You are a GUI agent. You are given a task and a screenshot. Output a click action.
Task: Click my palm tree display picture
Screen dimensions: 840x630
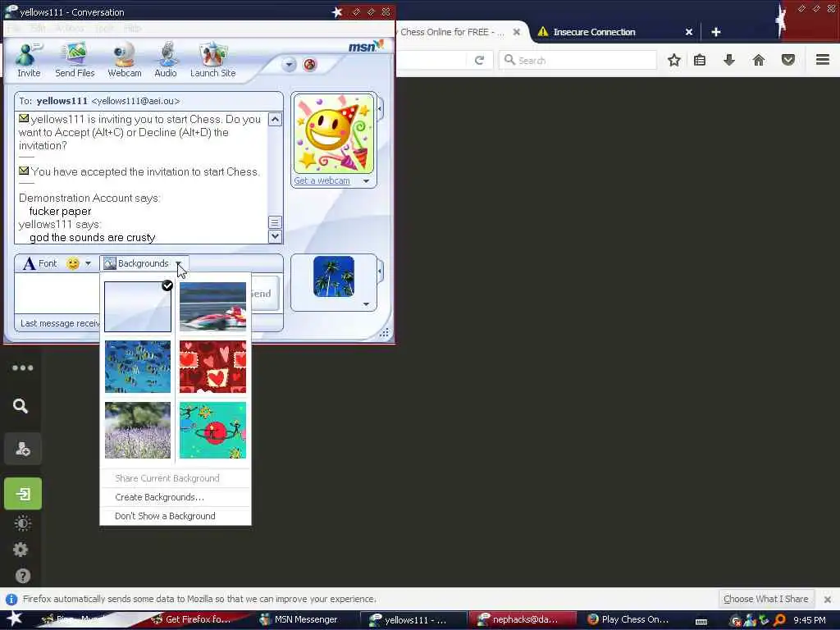coord(333,276)
